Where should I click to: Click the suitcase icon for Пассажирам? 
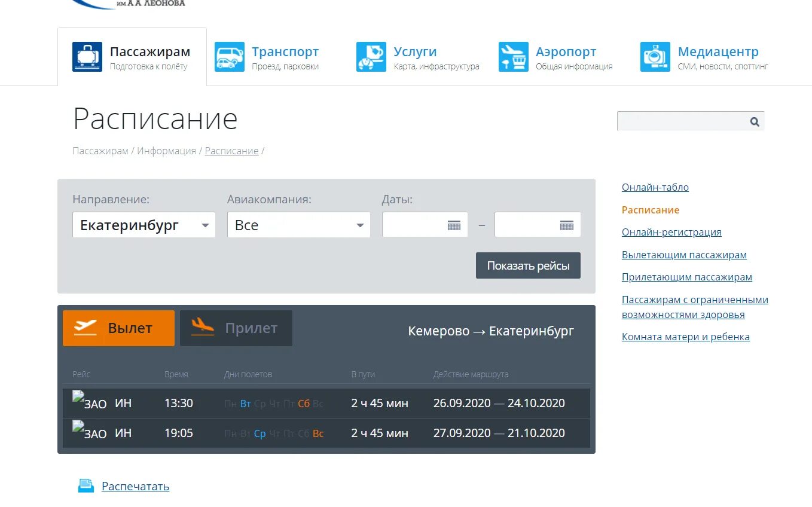87,57
